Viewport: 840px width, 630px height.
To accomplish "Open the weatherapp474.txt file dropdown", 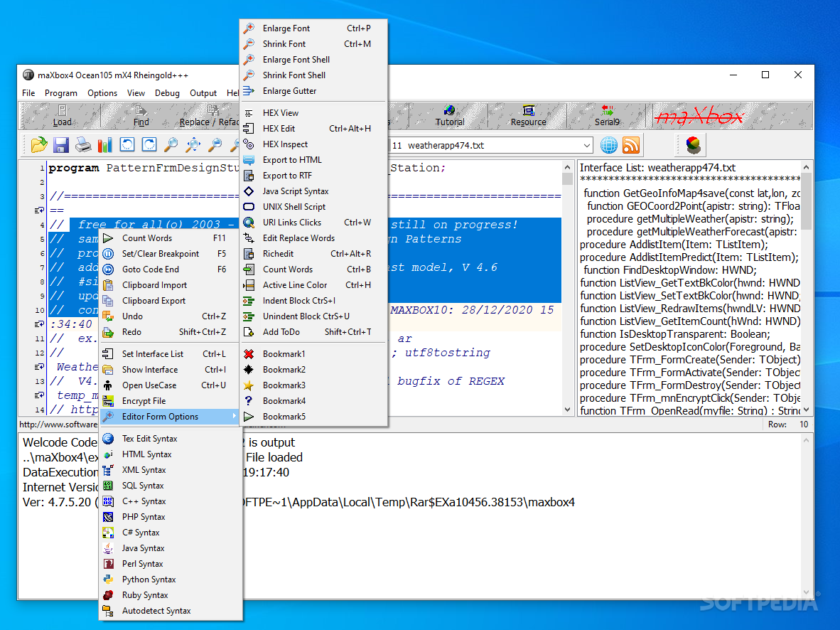I will [x=586, y=145].
